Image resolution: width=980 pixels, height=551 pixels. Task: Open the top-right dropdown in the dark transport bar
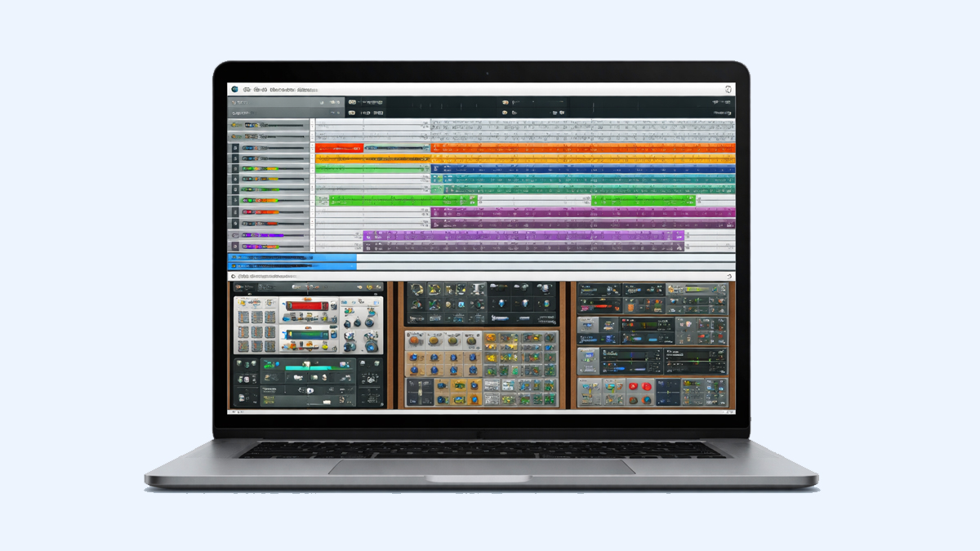click(x=722, y=102)
